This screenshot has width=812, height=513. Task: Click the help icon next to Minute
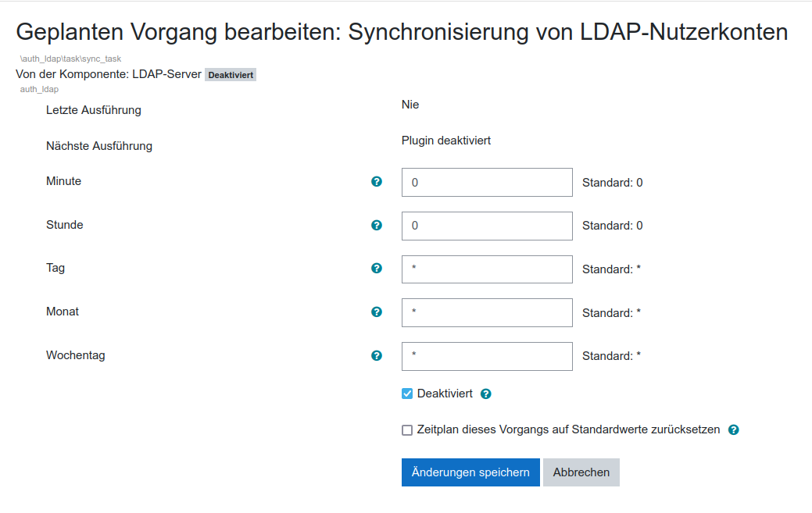pyautogui.click(x=377, y=182)
